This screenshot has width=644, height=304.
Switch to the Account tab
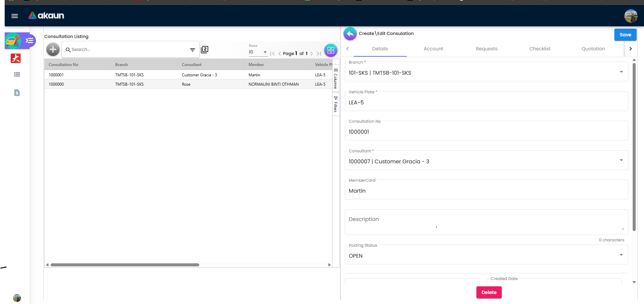pos(433,49)
